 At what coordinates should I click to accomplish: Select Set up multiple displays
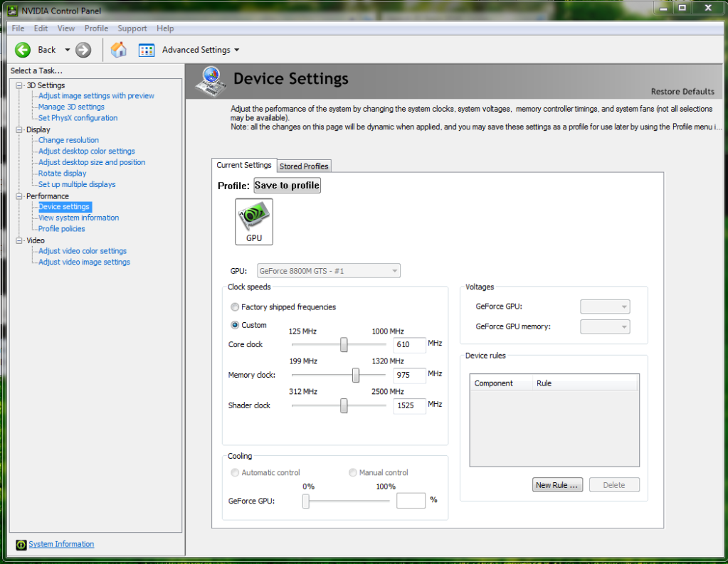coord(77,185)
